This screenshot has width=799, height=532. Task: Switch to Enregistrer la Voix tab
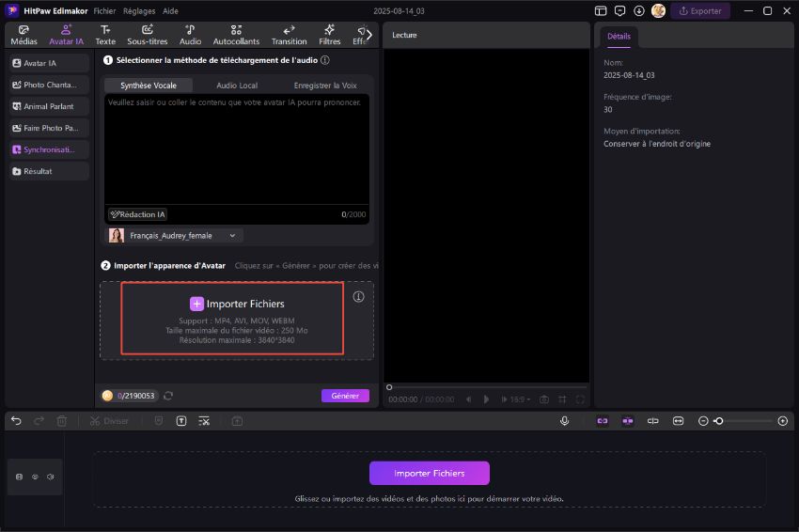coord(325,86)
